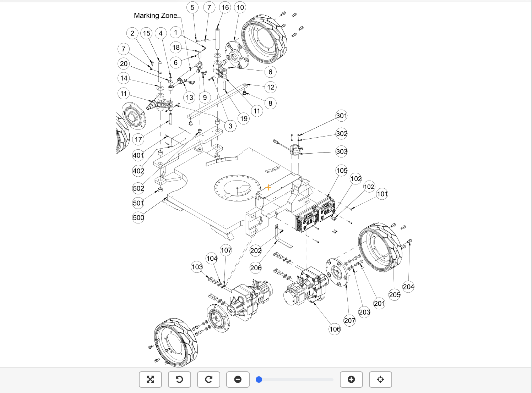The width and height of the screenshot is (532, 393).
Task: Select part callout 19
Action: point(244,118)
